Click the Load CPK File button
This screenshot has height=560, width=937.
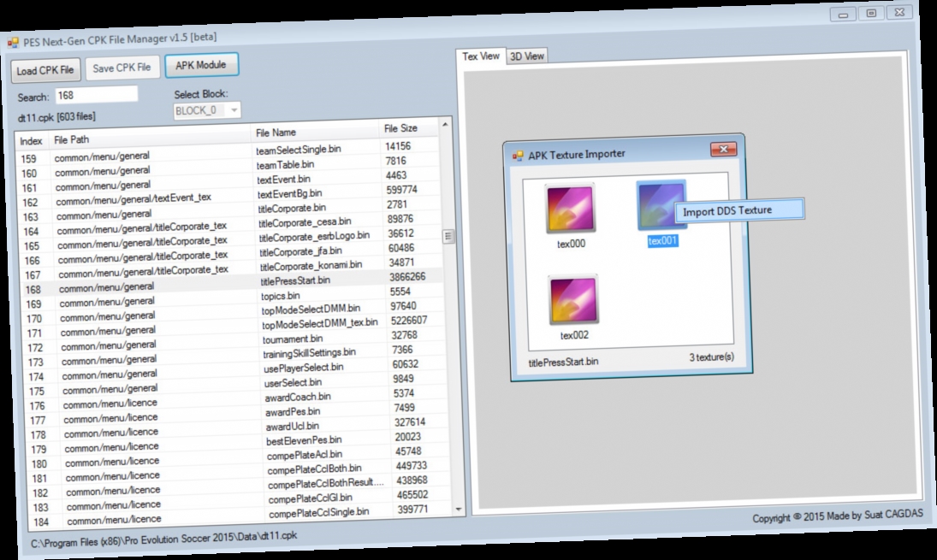44,70
